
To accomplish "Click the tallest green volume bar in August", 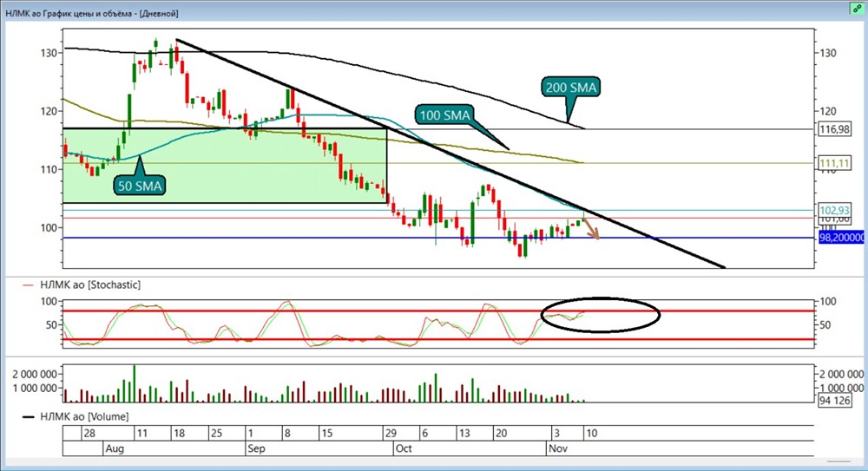I will [134, 383].
